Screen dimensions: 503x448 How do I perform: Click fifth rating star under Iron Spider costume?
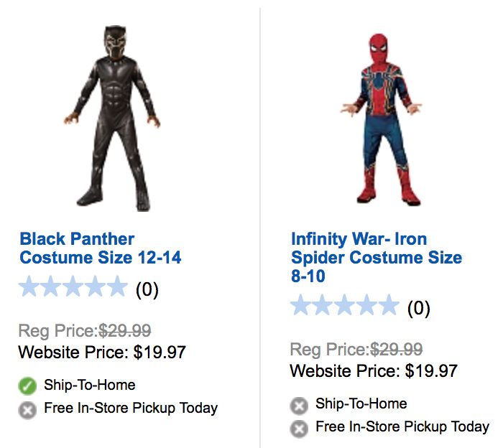pos(388,307)
